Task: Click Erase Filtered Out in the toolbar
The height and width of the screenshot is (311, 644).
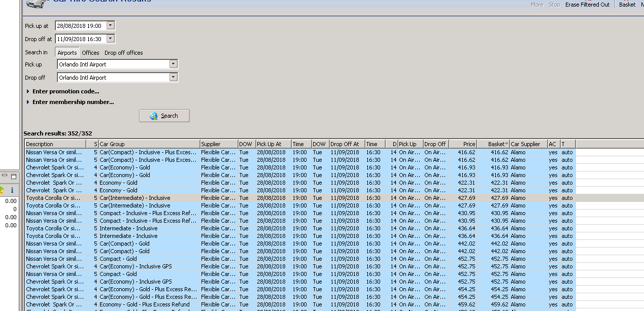Action: [588, 5]
